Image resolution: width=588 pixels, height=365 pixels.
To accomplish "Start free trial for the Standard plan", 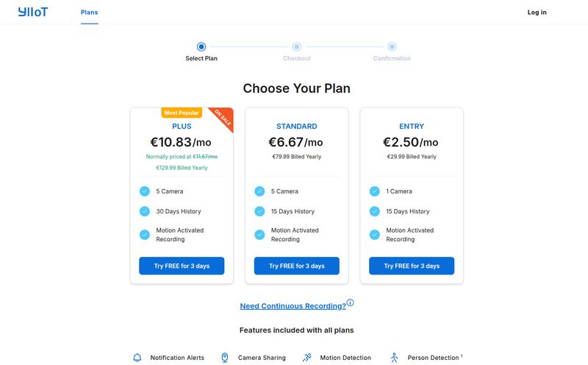I will pos(297,266).
